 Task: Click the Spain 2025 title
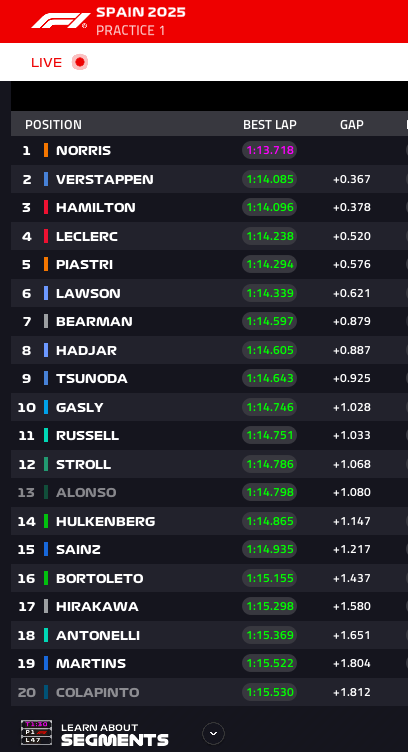point(140,12)
